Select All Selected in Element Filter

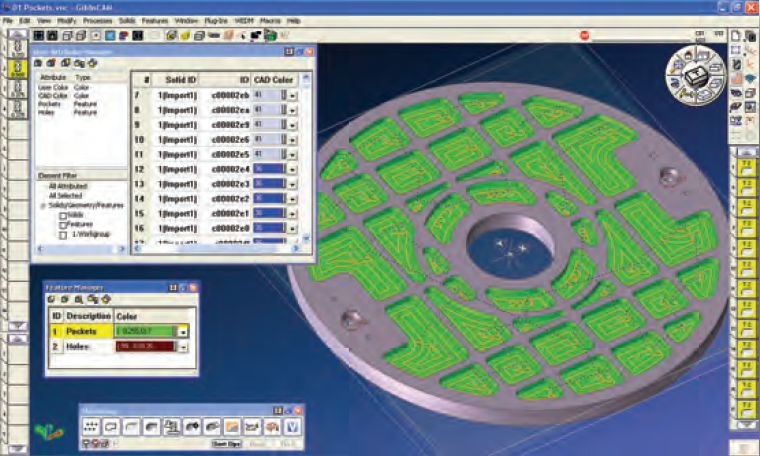65,196
